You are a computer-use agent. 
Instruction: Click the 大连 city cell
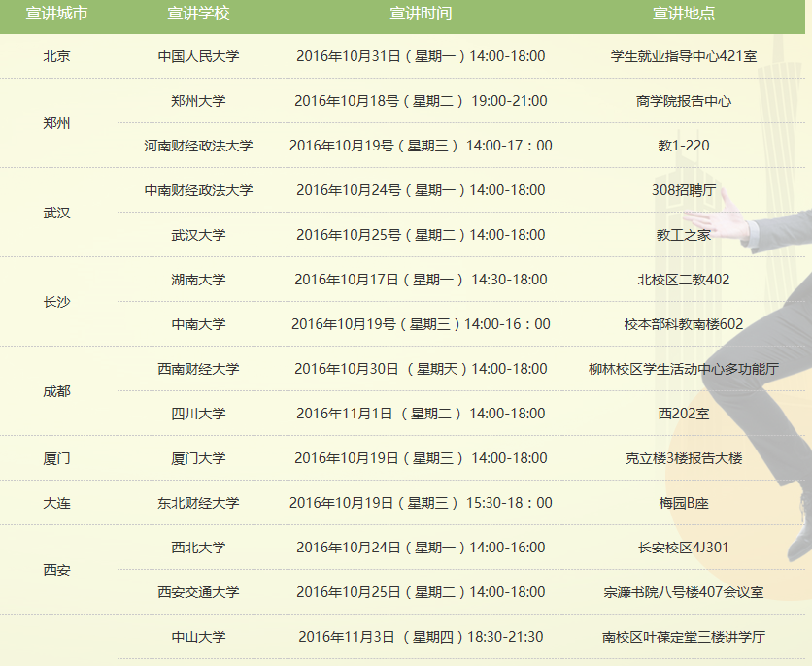pos(56,503)
